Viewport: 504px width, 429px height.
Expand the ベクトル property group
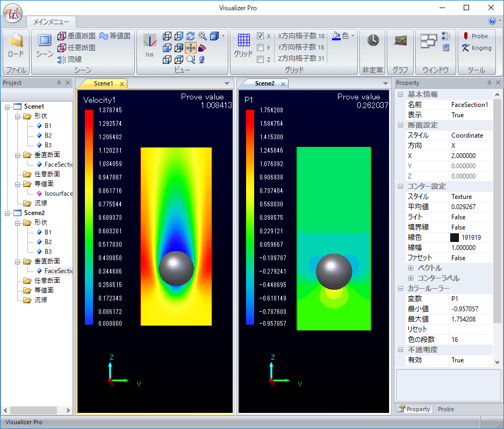coord(411,268)
